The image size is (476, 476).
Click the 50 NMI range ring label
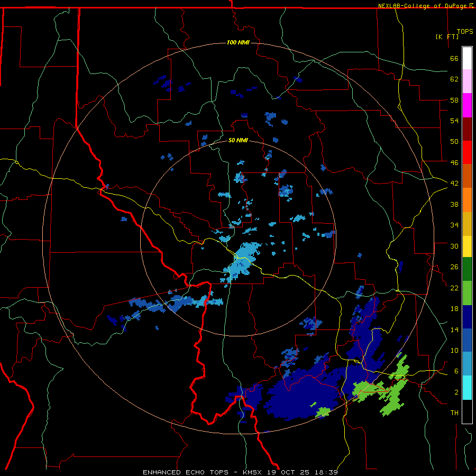pos(238,140)
